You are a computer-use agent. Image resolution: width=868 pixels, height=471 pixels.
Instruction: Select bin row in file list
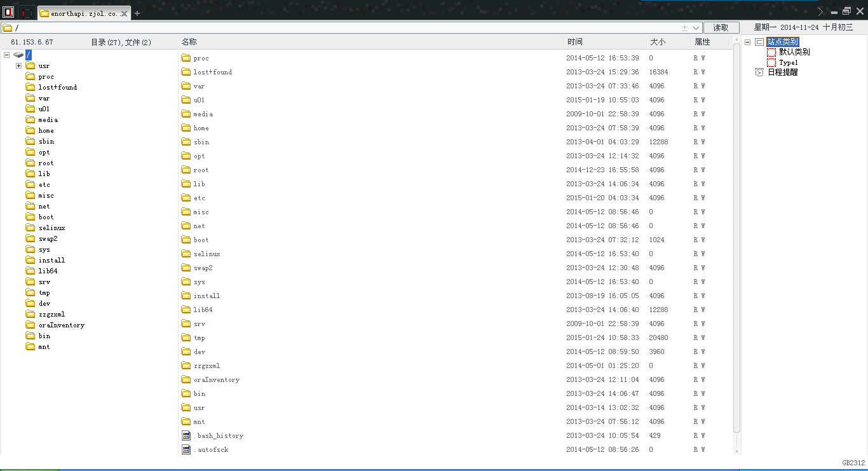coord(456,393)
